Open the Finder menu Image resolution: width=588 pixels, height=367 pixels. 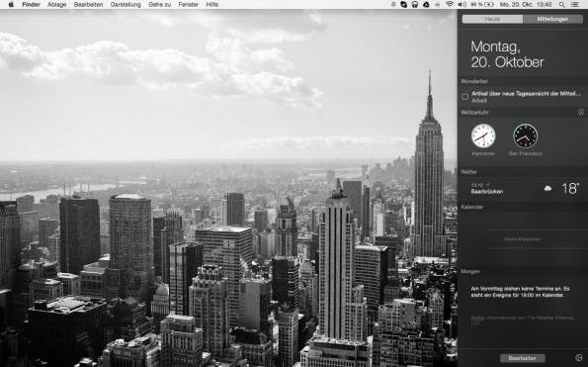pyautogui.click(x=31, y=5)
